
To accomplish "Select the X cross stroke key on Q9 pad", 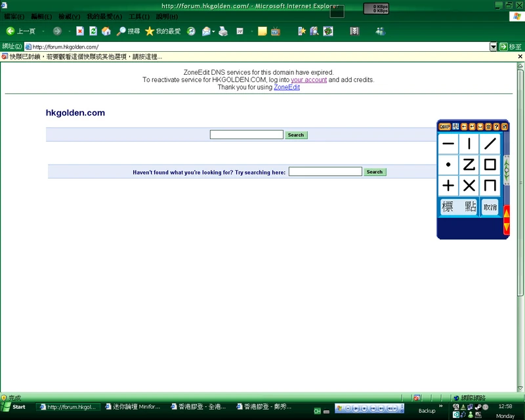I will coord(469,185).
